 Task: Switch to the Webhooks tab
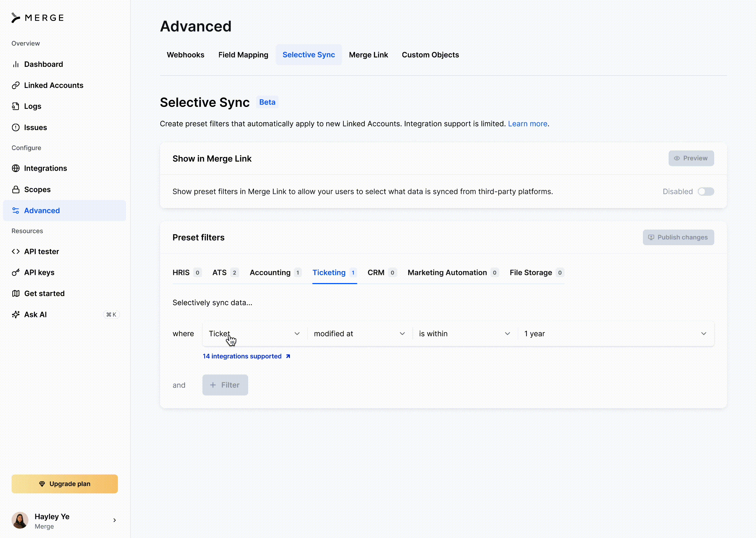pos(185,55)
